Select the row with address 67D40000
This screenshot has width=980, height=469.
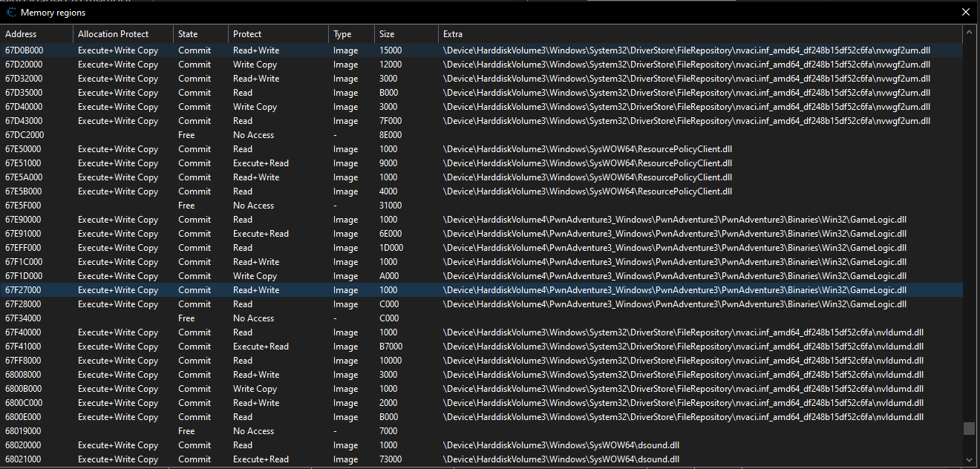481,107
